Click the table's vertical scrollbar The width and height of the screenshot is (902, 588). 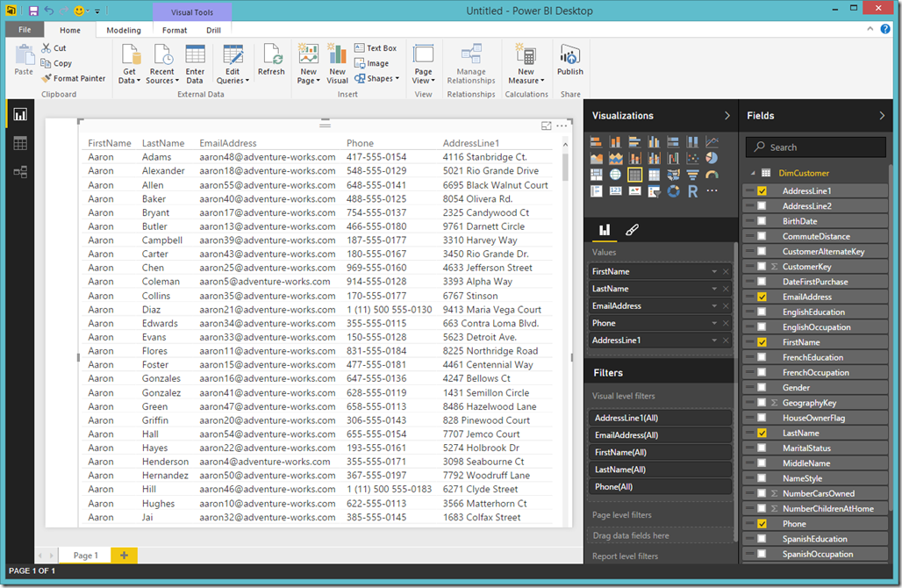pos(565,166)
